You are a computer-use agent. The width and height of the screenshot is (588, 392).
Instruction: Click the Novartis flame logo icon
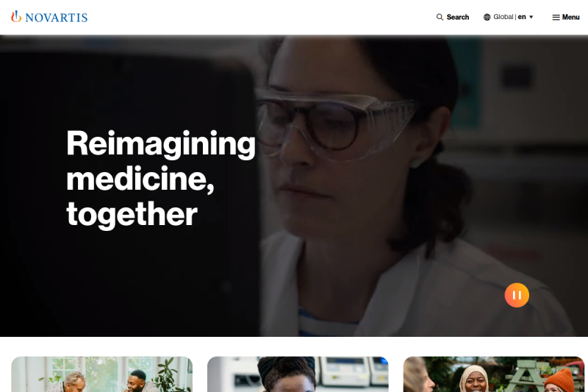point(15,16)
